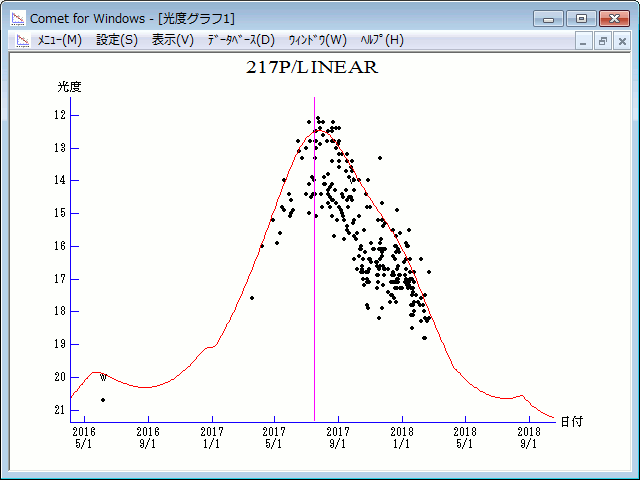Image resolution: width=640 pixels, height=480 pixels.
Task: Click the graph document icon beside メニュー
Action: coord(21,40)
